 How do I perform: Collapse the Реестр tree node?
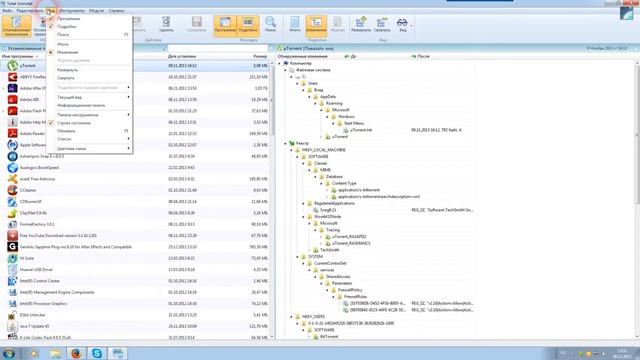pyautogui.click(x=285, y=143)
